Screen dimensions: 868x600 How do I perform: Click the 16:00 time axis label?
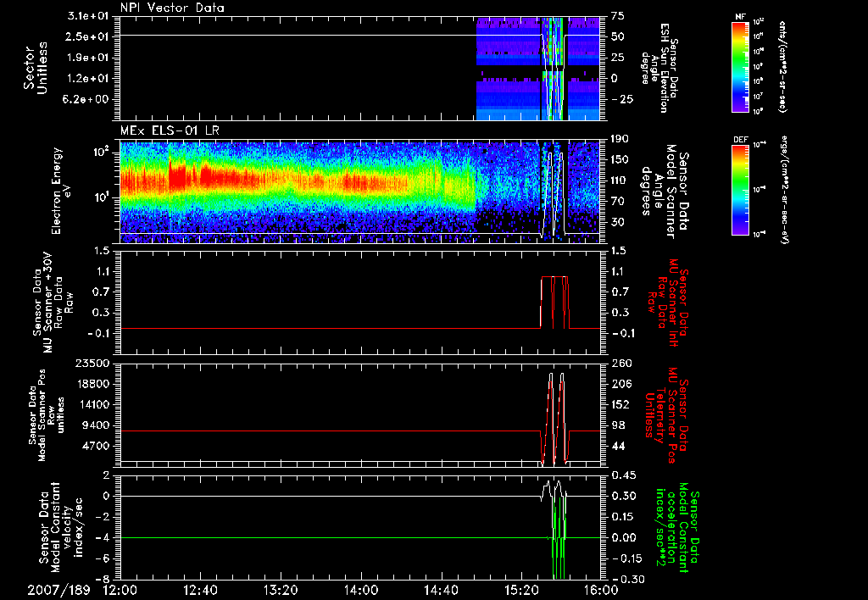coord(601,590)
